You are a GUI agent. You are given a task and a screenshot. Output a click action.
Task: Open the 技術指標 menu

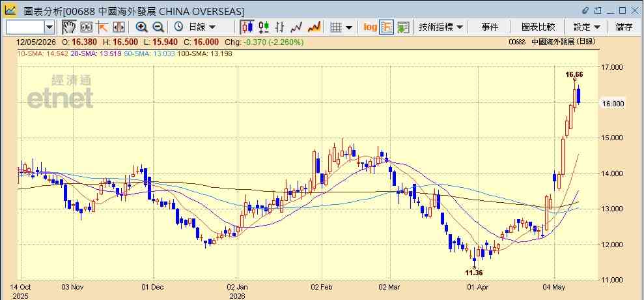coord(441,27)
